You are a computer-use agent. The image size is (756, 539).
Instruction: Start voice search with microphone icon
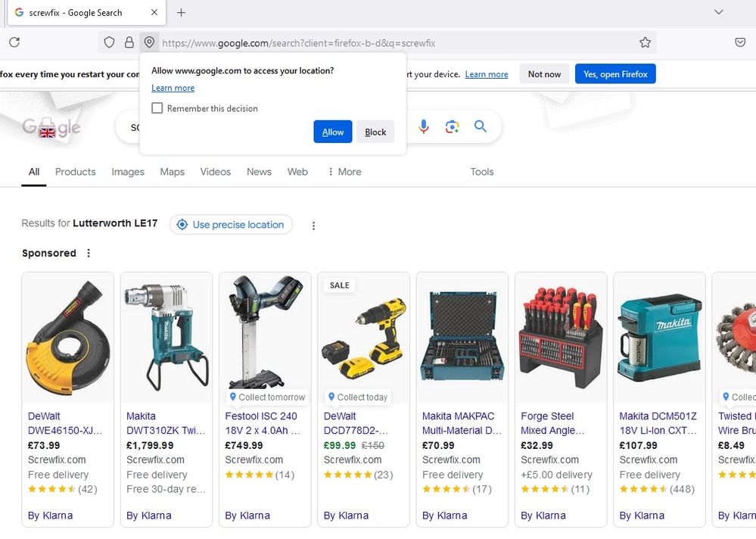pyautogui.click(x=424, y=126)
